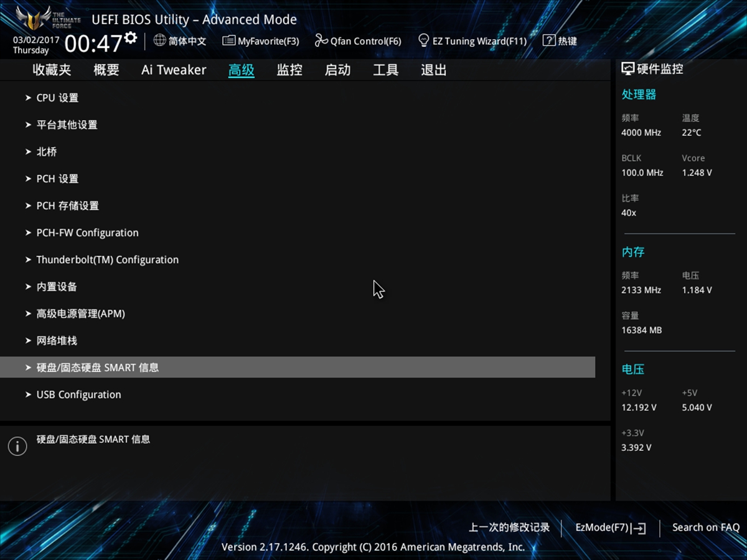Open the 工具 tab
This screenshot has height=560, width=747.
point(385,70)
